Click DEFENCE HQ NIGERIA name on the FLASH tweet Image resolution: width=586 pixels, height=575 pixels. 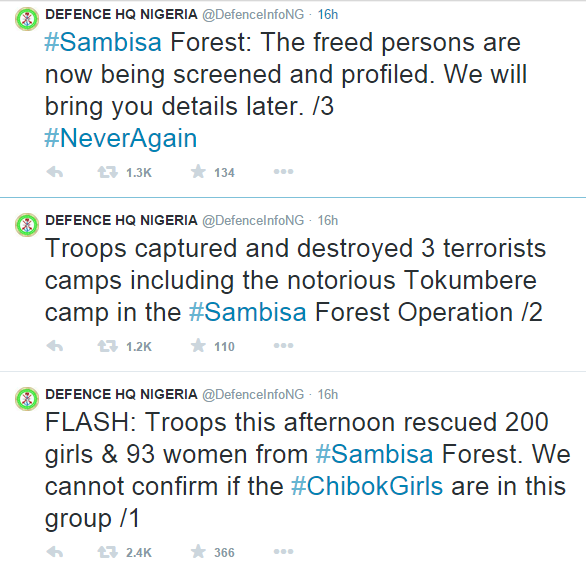[x=121, y=394]
